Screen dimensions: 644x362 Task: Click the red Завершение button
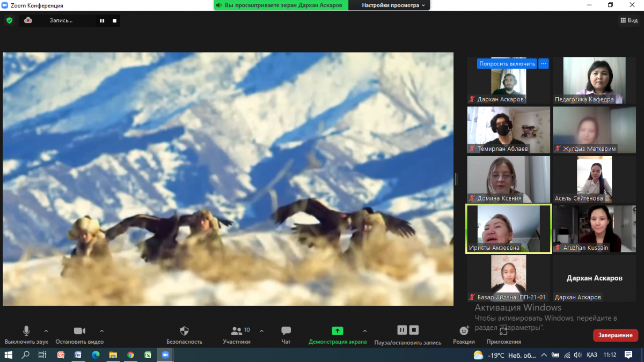615,335
